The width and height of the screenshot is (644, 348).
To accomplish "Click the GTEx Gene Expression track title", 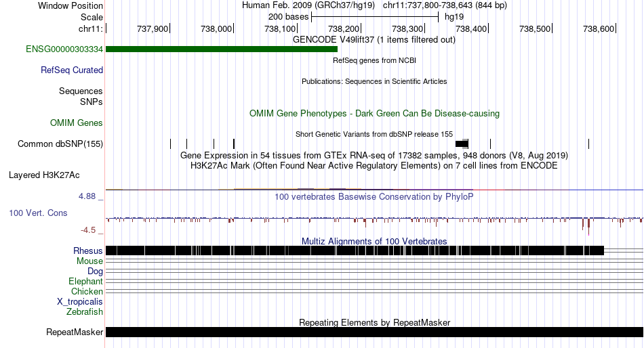I will pyautogui.click(x=374, y=156).
